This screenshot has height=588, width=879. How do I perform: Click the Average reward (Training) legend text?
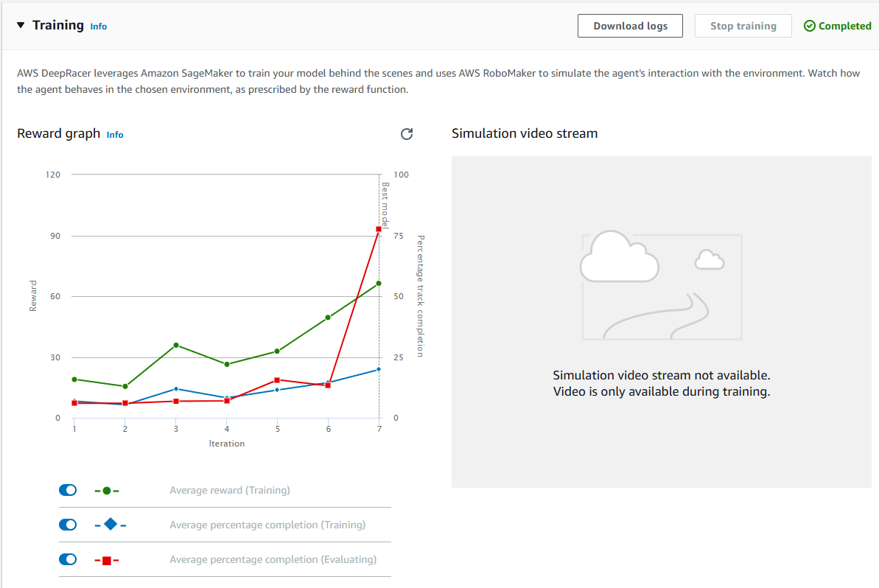[x=230, y=491]
